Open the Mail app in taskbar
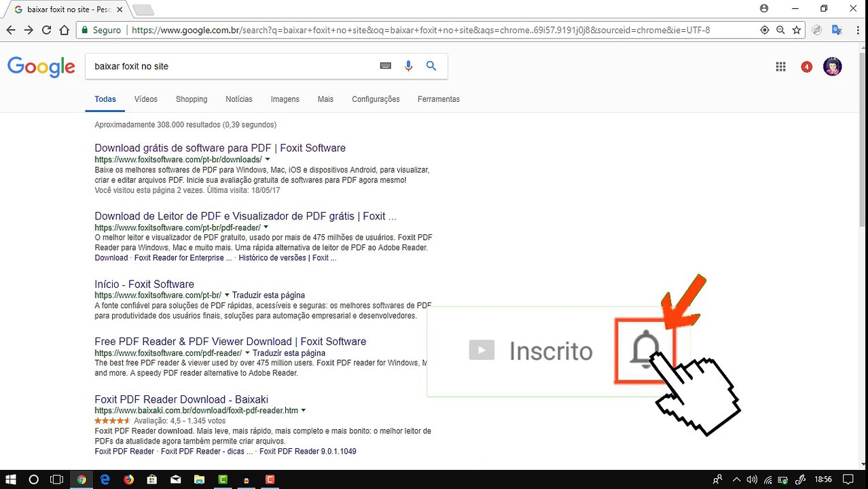 tap(176, 479)
